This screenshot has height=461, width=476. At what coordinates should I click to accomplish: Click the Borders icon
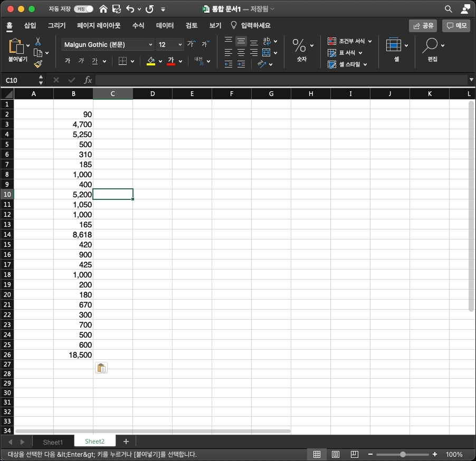click(122, 61)
